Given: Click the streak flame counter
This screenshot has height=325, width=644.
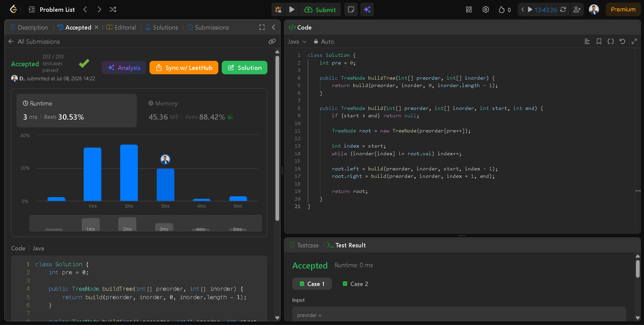Looking at the screenshot, I should (x=505, y=10).
